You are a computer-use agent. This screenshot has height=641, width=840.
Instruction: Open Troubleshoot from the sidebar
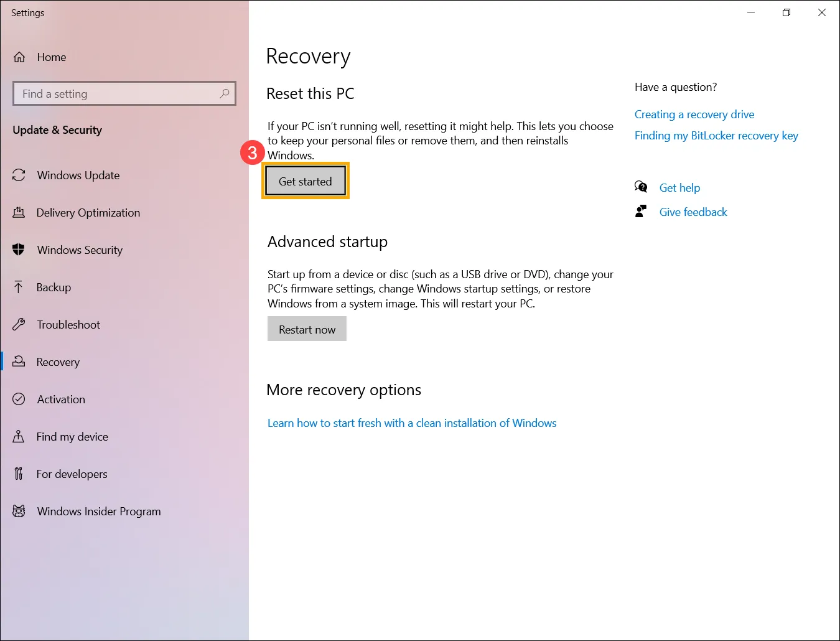point(19,324)
